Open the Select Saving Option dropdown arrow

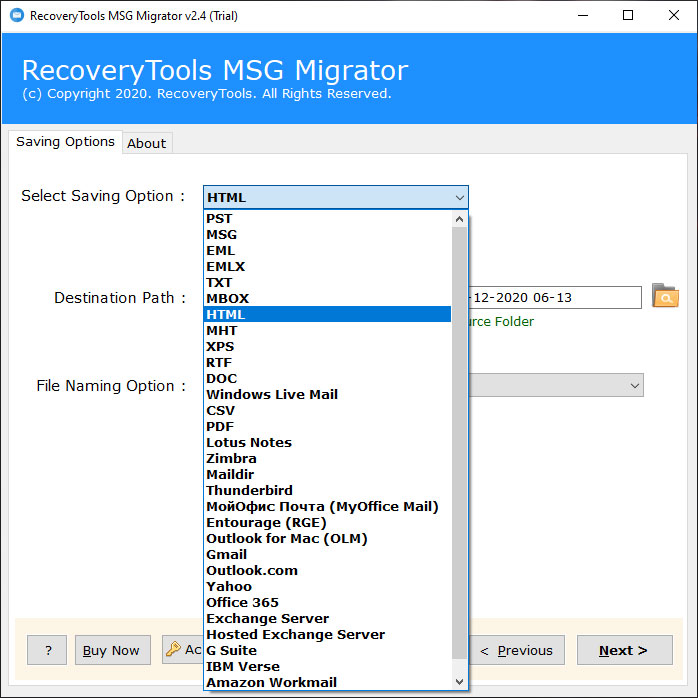click(x=459, y=197)
